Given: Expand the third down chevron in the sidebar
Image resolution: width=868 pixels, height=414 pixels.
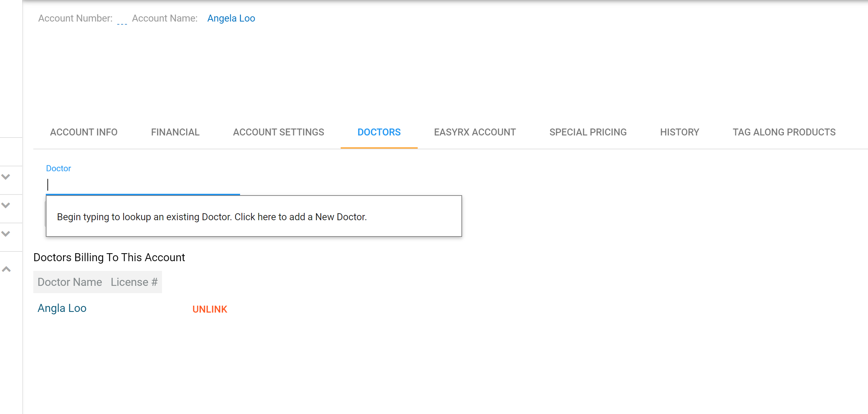Looking at the screenshot, I should point(6,234).
